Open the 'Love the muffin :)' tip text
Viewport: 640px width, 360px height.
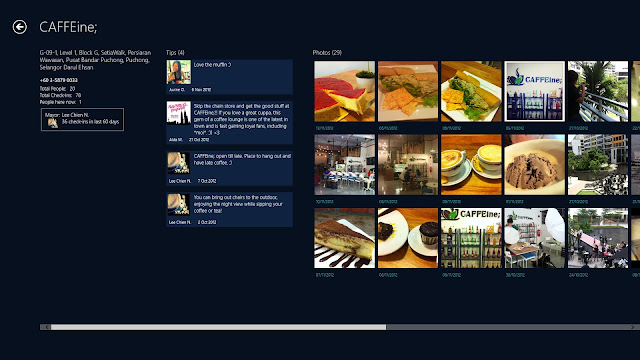tap(212, 64)
